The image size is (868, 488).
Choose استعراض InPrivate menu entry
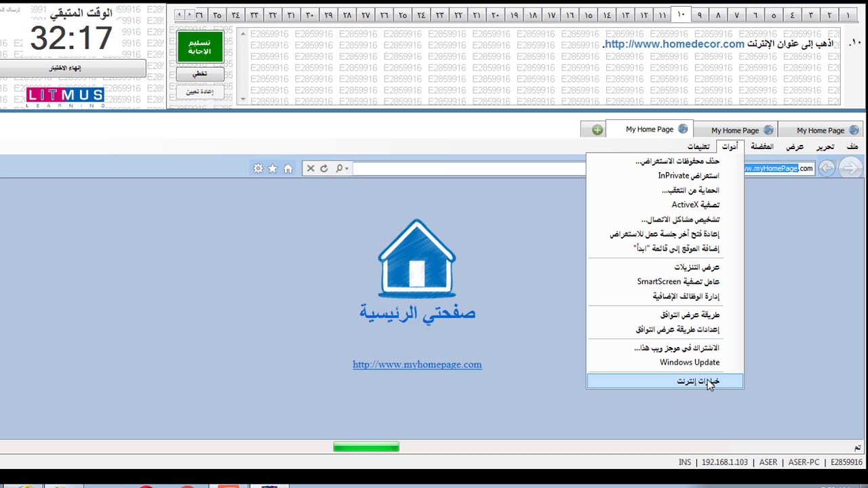point(665,176)
